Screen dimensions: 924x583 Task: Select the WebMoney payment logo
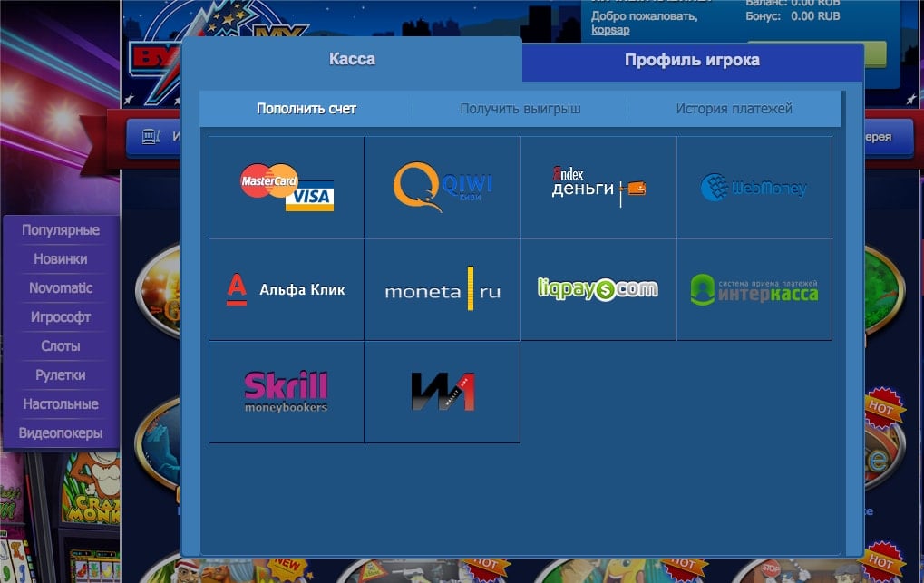[754, 187]
